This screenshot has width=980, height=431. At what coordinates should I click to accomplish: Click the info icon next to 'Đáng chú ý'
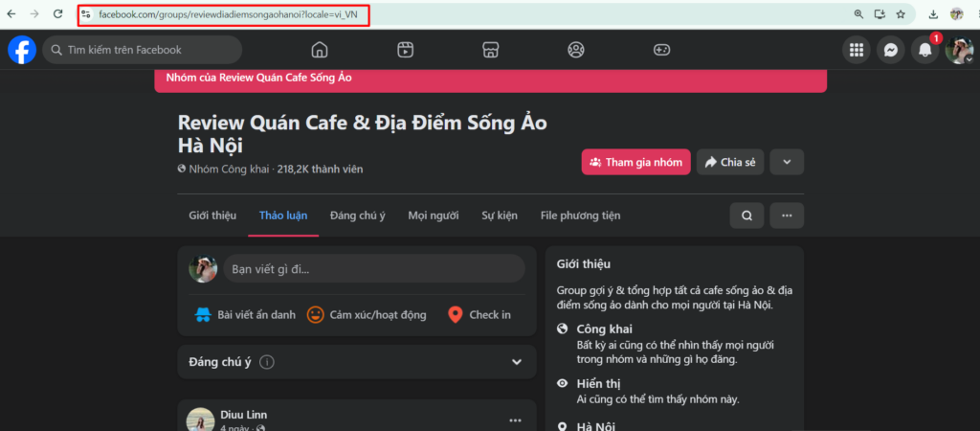pyautogui.click(x=267, y=362)
